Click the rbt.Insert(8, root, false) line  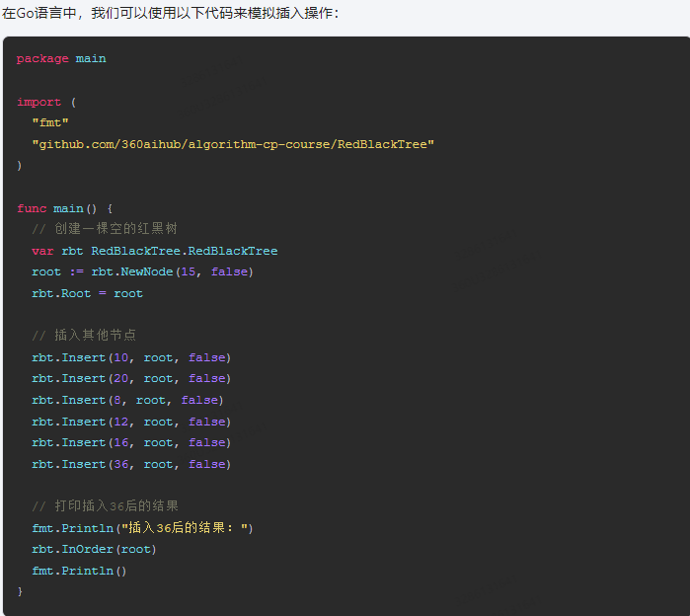click(127, 401)
